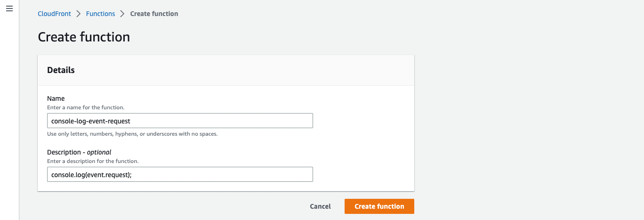Viewport: 644px width, 220px height.
Task: Click the Create function page heading
Action: click(84, 37)
